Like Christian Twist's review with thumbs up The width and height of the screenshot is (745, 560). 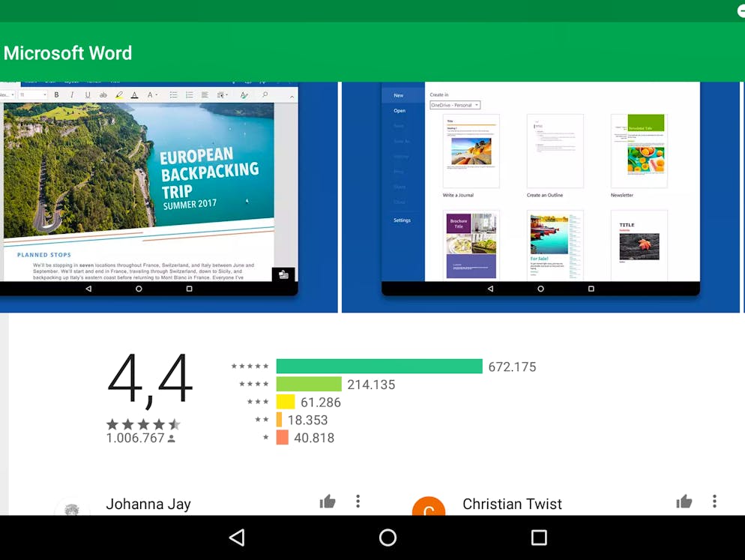click(684, 501)
